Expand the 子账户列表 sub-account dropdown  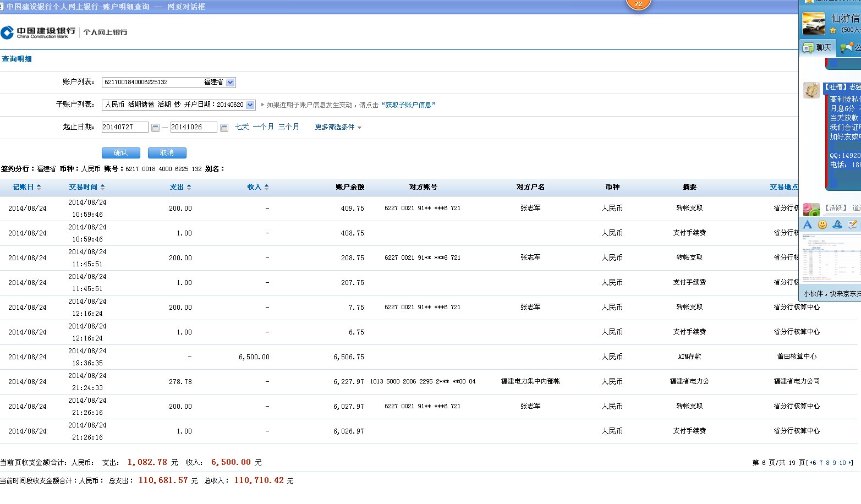point(250,105)
